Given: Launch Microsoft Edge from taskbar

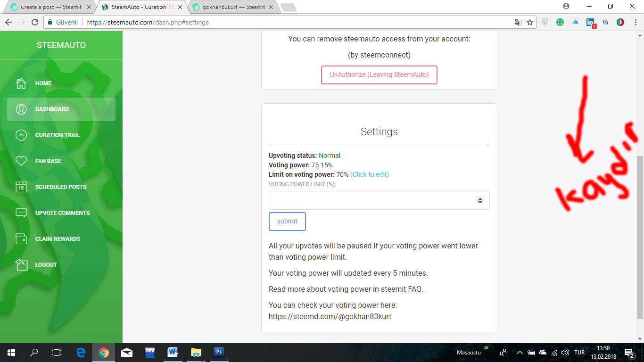Looking at the screenshot, I should (81, 352).
